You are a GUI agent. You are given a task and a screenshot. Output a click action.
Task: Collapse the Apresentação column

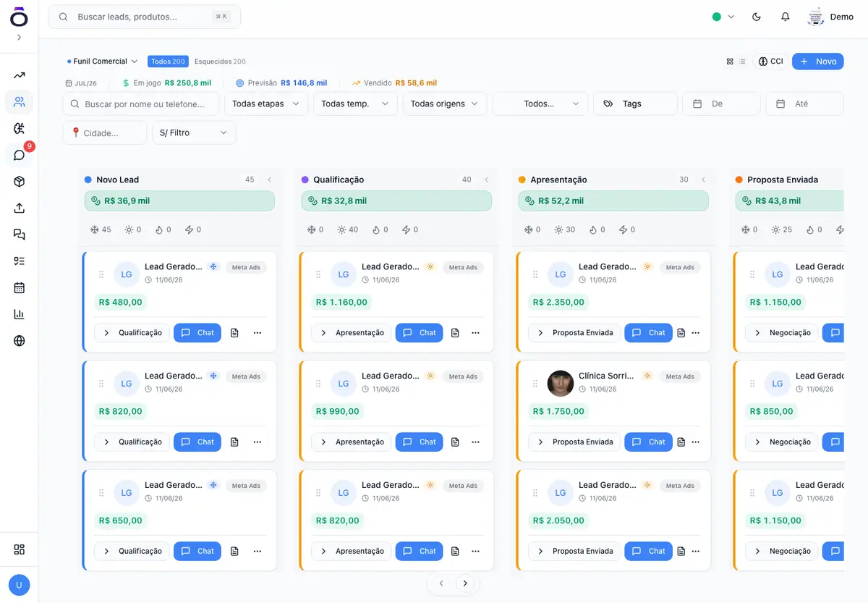pyautogui.click(x=703, y=180)
